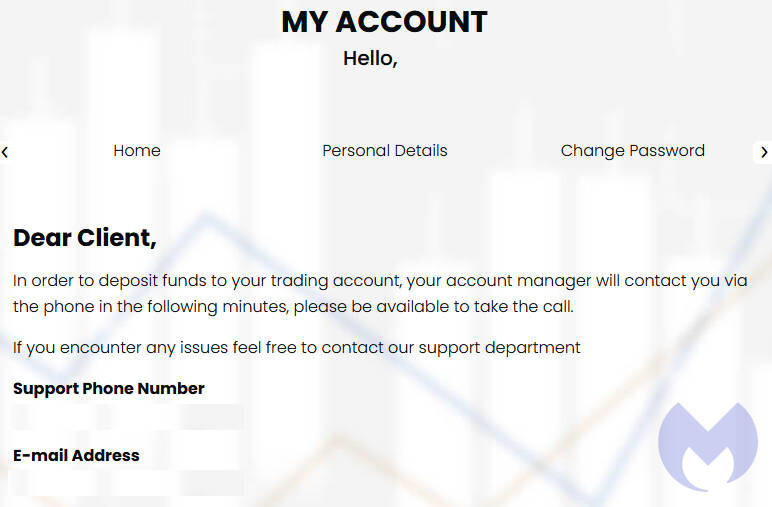
Task: Select the redacted support phone number field
Action: pyautogui.click(x=127, y=417)
